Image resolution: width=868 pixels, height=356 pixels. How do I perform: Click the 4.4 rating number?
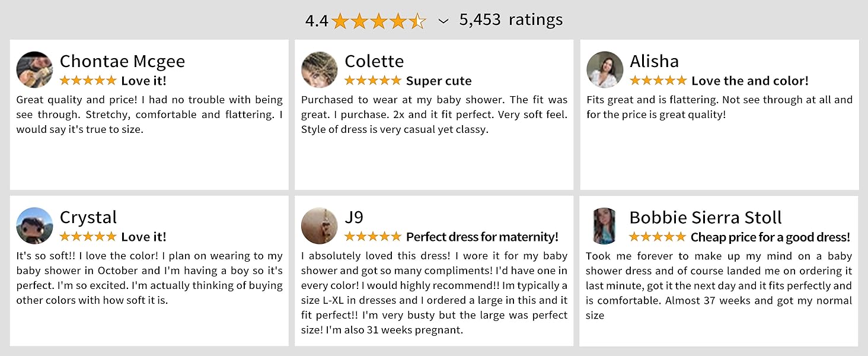click(x=317, y=21)
